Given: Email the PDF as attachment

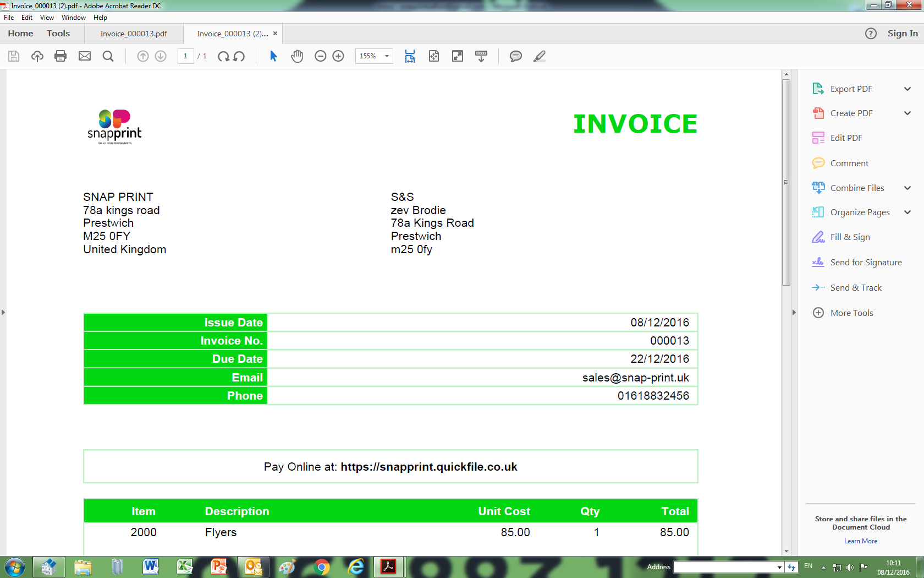Looking at the screenshot, I should (x=84, y=56).
